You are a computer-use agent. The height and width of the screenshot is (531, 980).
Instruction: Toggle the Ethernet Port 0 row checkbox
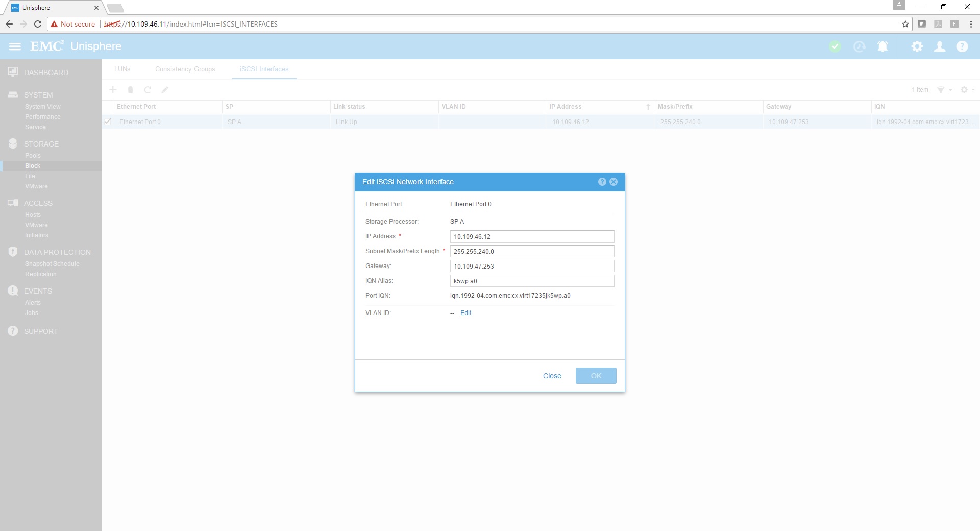pyautogui.click(x=108, y=122)
